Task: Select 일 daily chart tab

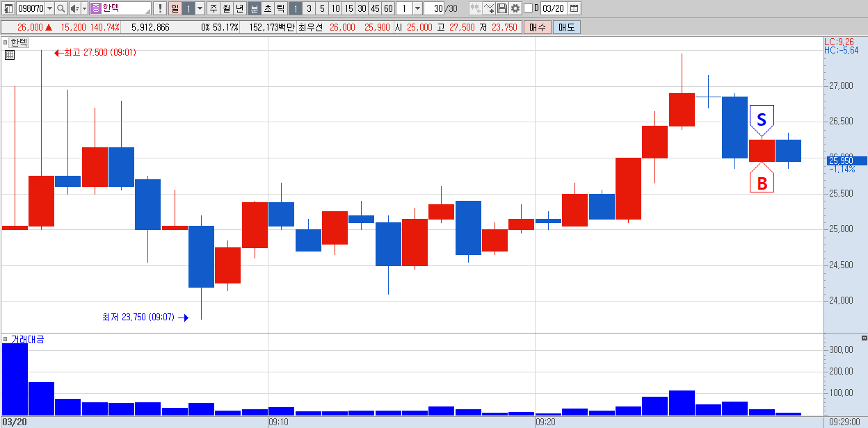Action: 175,8
